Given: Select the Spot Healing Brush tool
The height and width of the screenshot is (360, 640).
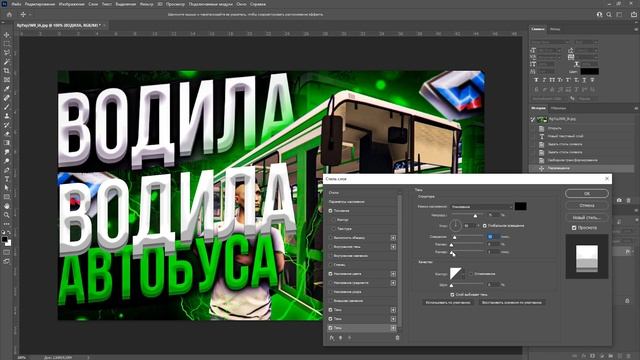Looking at the screenshot, I should click(x=7, y=98).
